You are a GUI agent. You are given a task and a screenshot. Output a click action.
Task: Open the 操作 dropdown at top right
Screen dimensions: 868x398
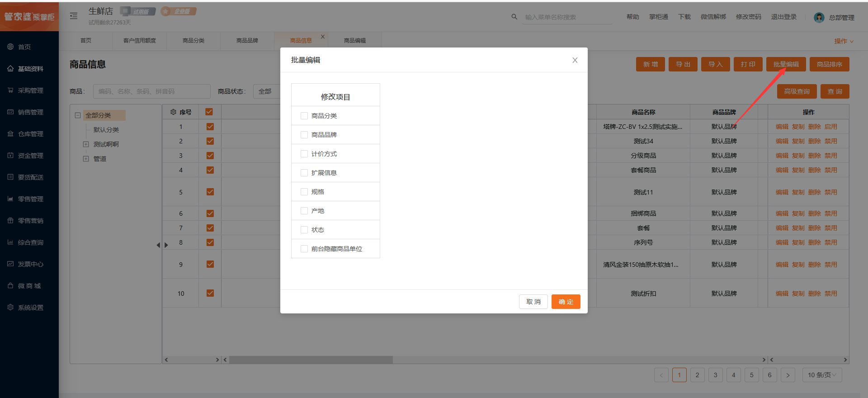coord(844,41)
